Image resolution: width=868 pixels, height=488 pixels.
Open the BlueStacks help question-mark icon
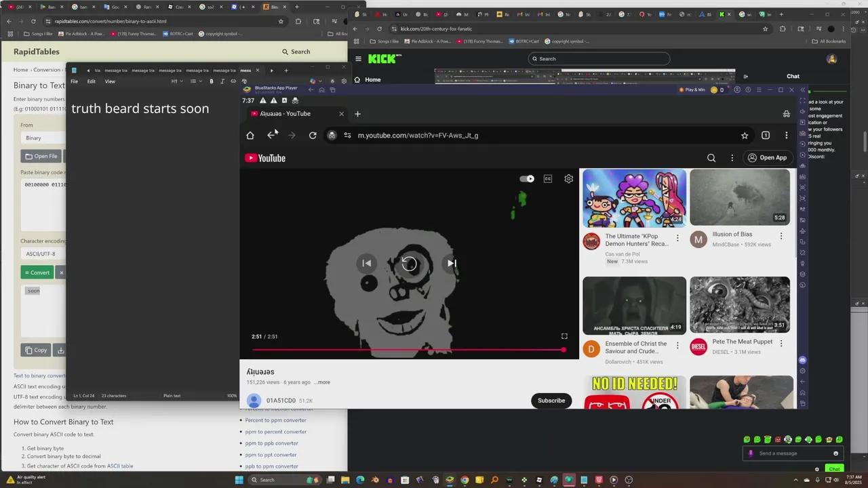pos(748,89)
